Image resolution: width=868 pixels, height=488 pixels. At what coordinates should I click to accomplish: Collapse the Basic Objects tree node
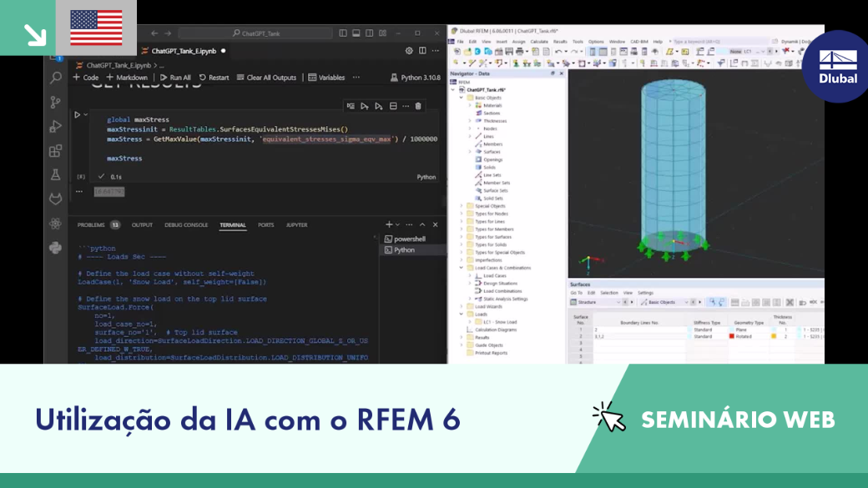coord(461,98)
